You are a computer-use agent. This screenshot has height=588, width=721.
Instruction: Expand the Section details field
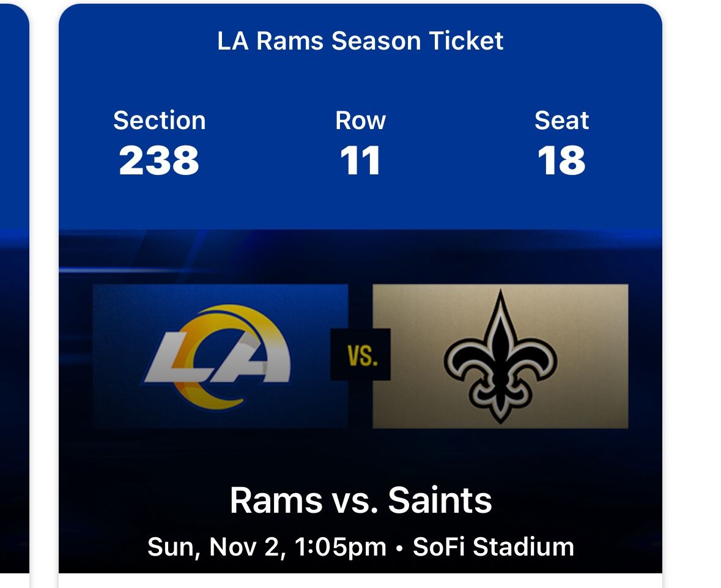[x=160, y=121]
